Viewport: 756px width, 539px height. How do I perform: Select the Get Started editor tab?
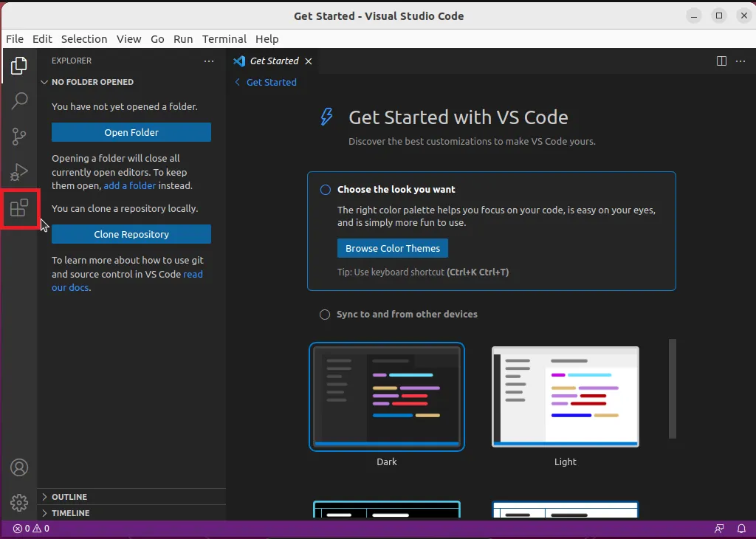(x=273, y=61)
